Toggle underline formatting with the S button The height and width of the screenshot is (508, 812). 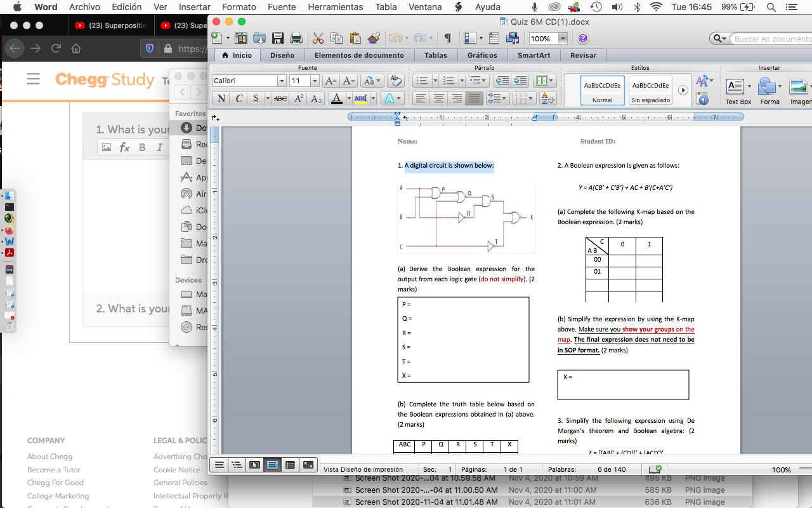point(256,98)
